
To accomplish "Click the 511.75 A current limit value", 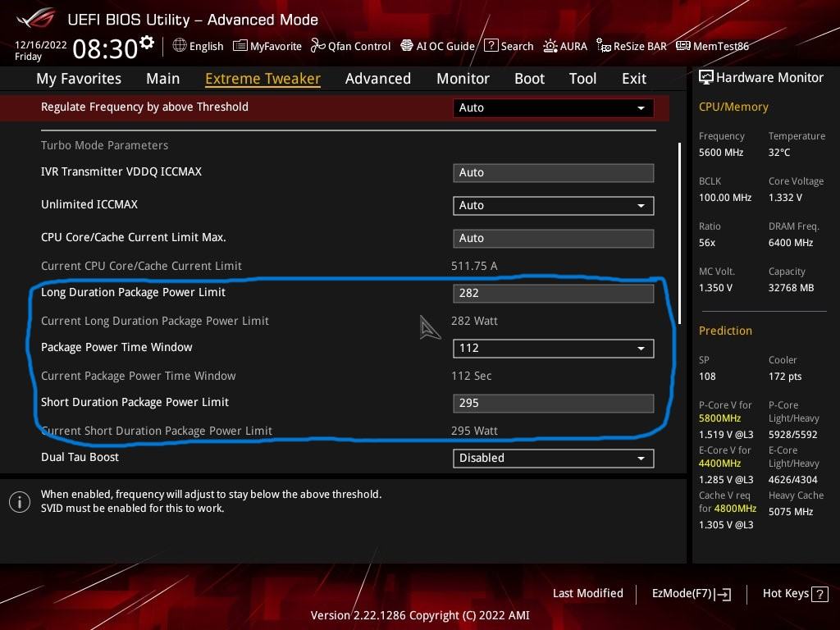I will [x=474, y=267].
